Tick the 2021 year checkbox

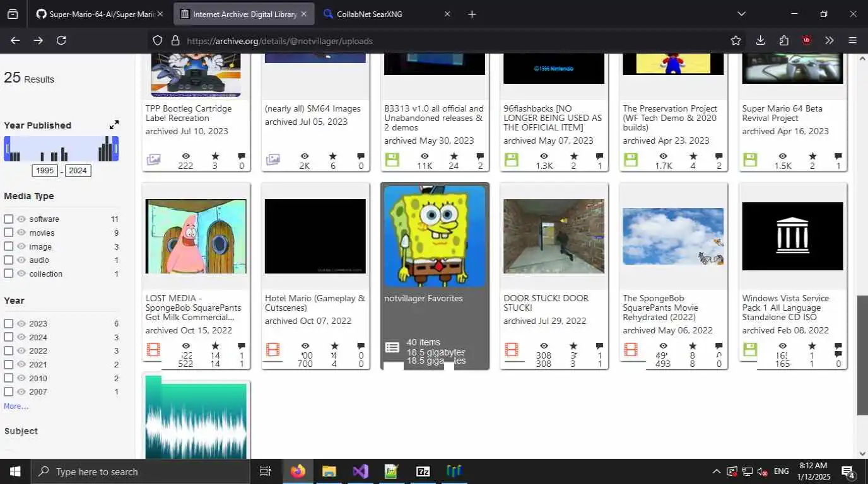pyautogui.click(x=9, y=364)
